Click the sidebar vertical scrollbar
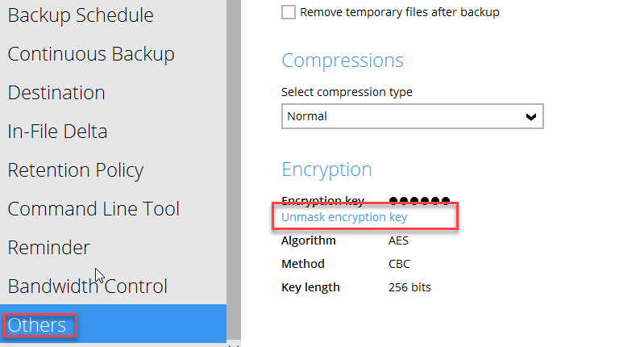This screenshot has width=644, height=347. (234, 161)
